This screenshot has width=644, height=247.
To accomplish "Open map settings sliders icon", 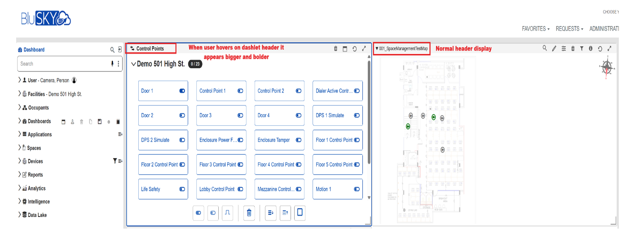I will pos(564,49).
